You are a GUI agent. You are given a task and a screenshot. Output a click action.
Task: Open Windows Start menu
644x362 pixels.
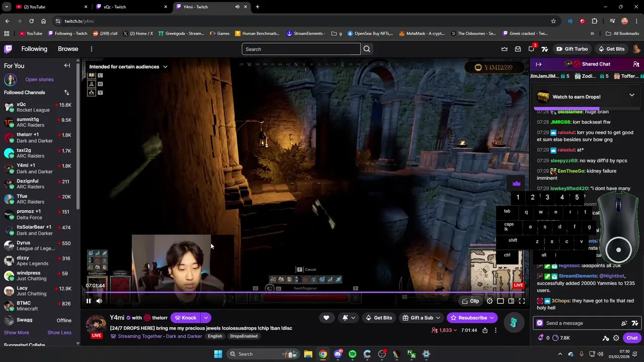(x=218, y=354)
